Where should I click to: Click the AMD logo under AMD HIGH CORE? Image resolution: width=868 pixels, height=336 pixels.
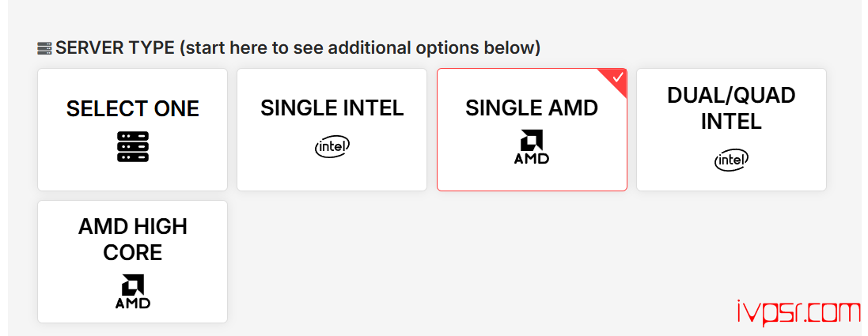click(132, 291)
